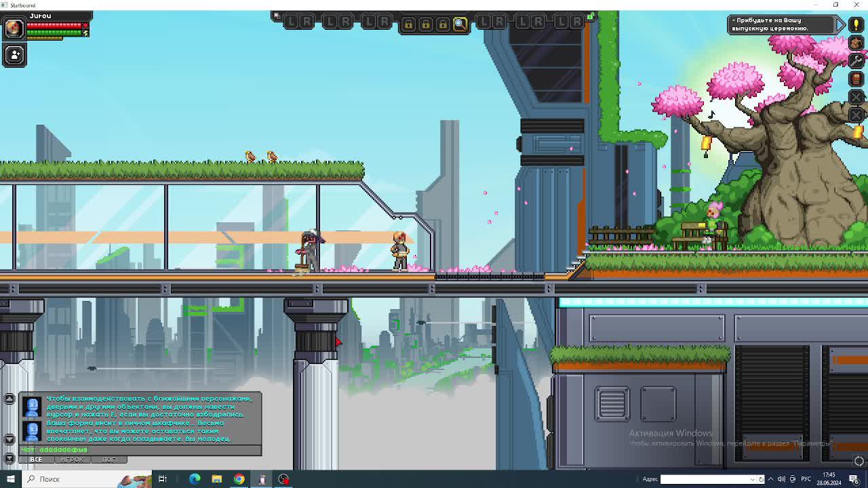Viewport: 868px width, 488px height.
Task: Switch to the ВСЕ chat tab
Action: pyautogui.click(x=36, y=460)
